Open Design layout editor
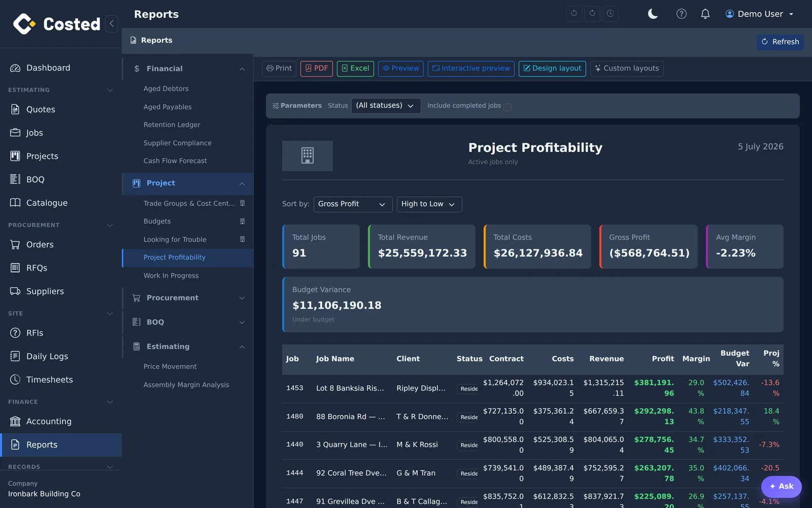 [552, 69]
